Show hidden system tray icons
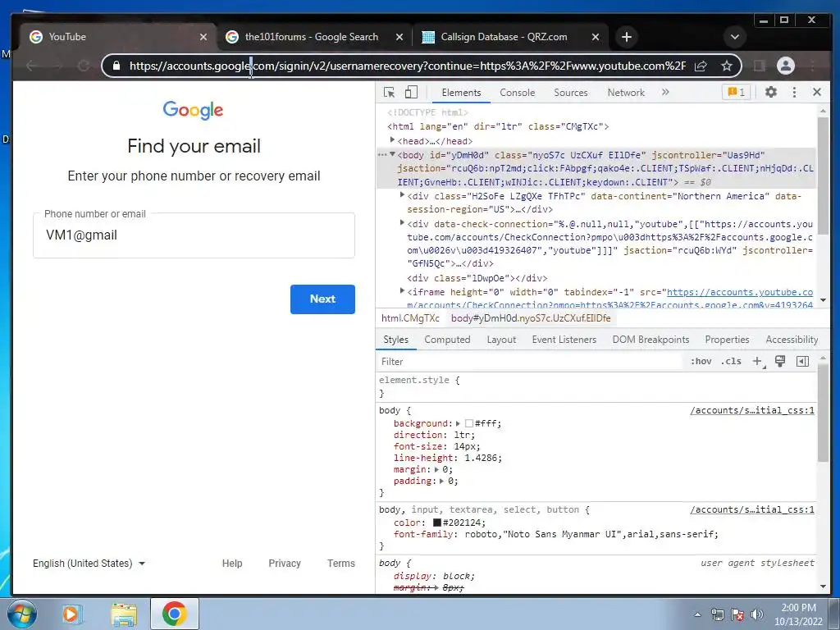 click(x=697, y=614)
